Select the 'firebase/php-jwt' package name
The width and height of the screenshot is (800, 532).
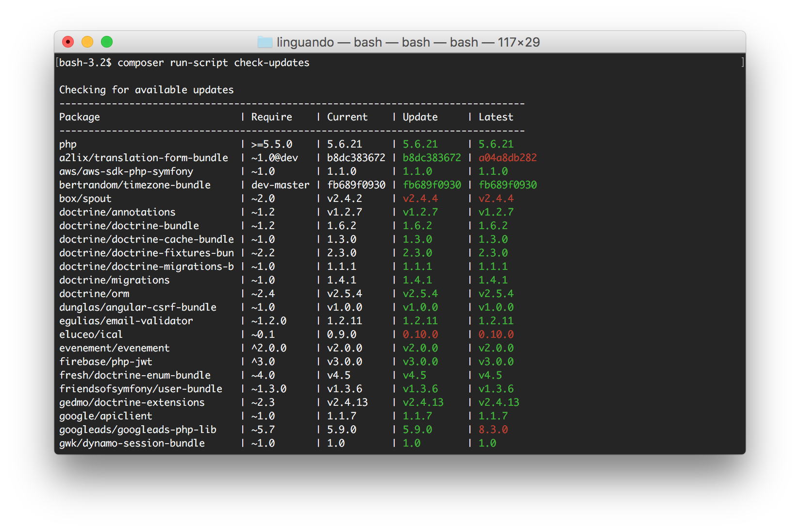[106, 362]
